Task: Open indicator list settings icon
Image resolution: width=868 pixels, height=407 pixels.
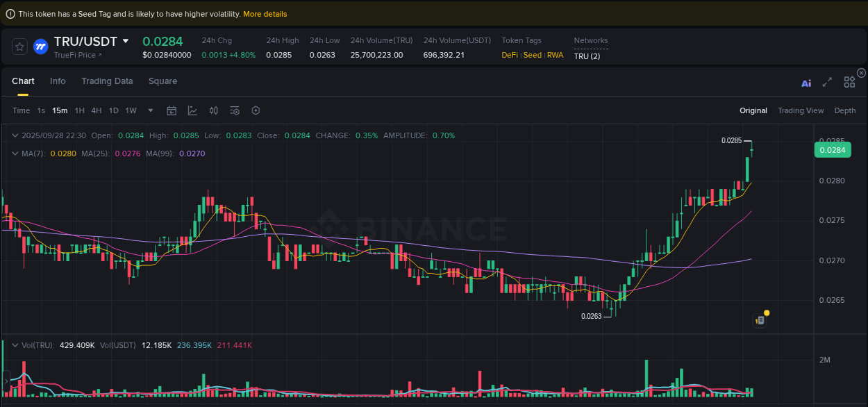Action: pyautogui.click(x=234, y=110)
